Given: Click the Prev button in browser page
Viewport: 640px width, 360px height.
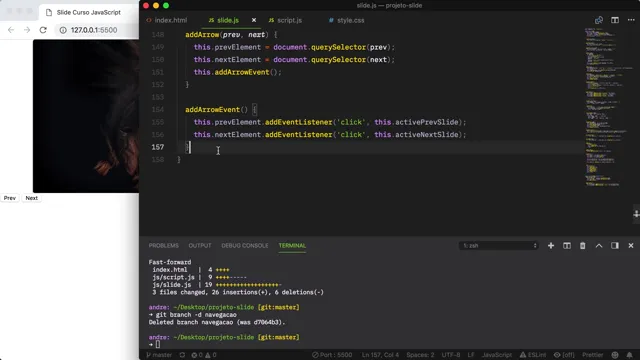Looking at the screenshot, I should [x=10, y=198].
